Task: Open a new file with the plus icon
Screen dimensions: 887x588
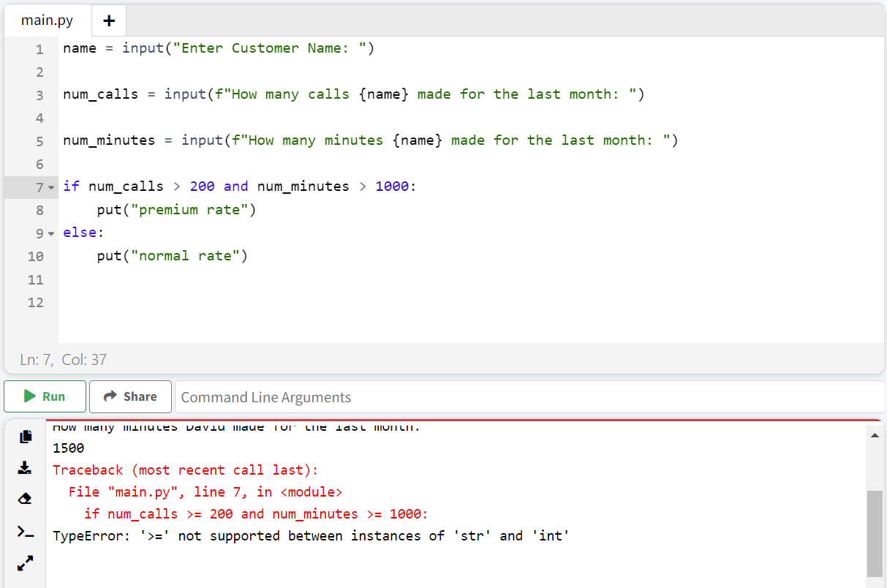Action: click(108, 20)
